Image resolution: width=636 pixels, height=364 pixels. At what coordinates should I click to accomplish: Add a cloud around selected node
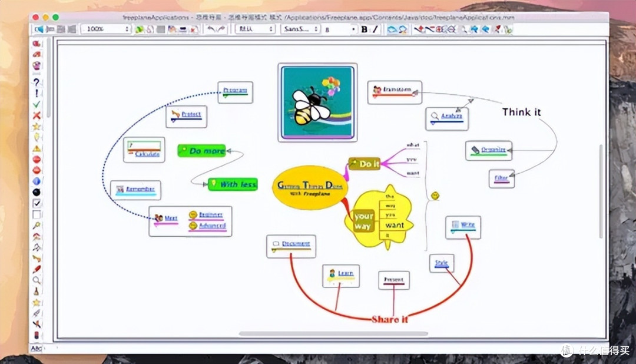point(392,29)
